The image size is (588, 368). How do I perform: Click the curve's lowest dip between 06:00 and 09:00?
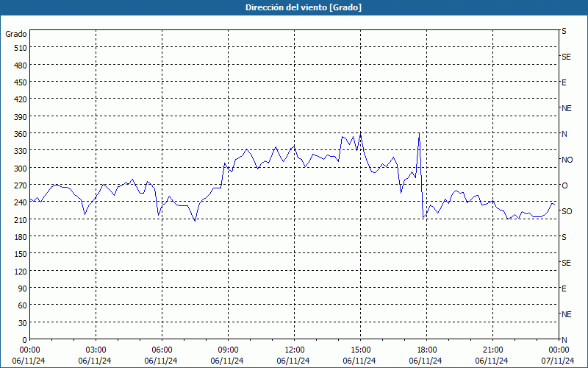(195, 220)
